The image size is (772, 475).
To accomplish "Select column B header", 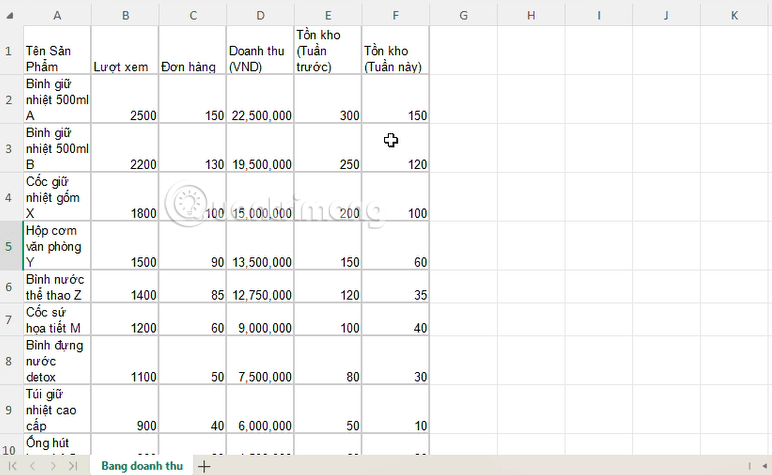I will [x=125, y=15].
